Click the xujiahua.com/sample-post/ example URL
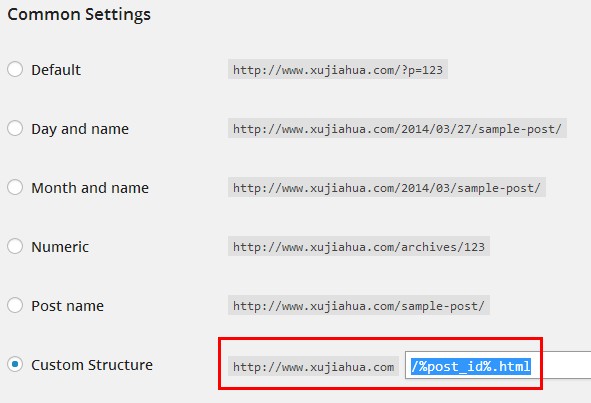The image size is (591, 403). click(x=359, y=305)
